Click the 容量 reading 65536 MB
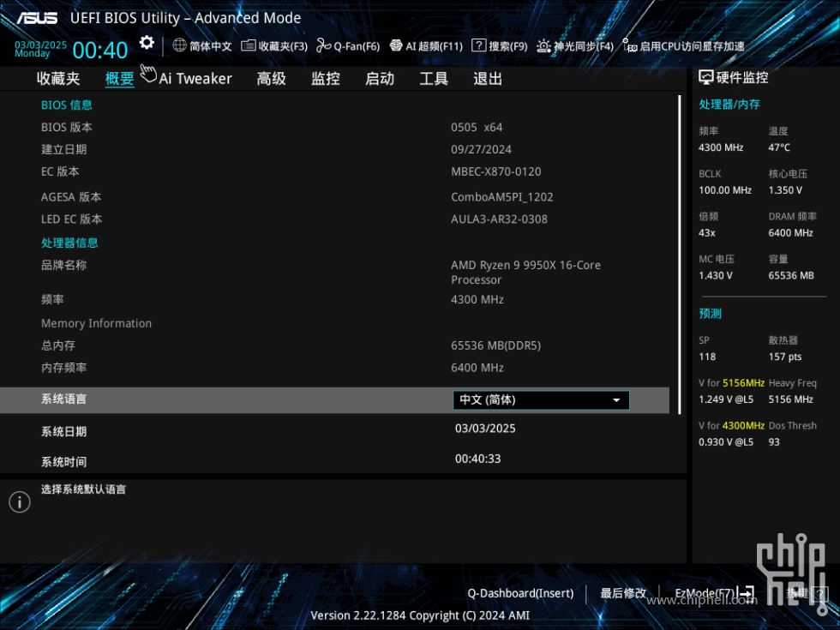840x630 pixels. [x=791, y=275]
